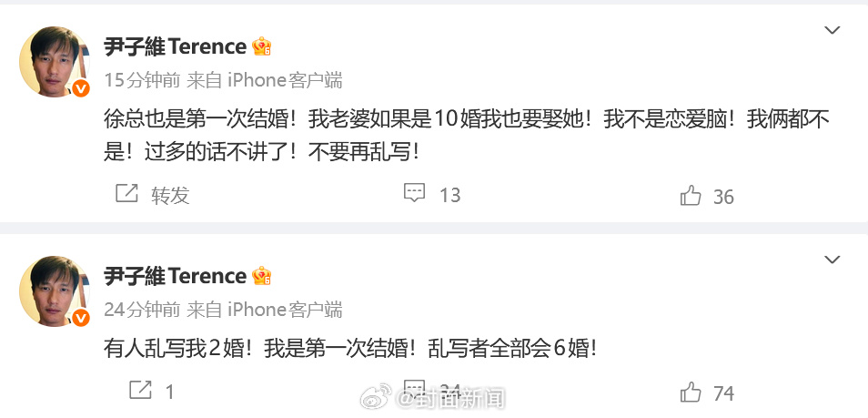The width and height of the screenshot is (868, 418).
Task: Like the post with 36 likes
Action: 691,196
